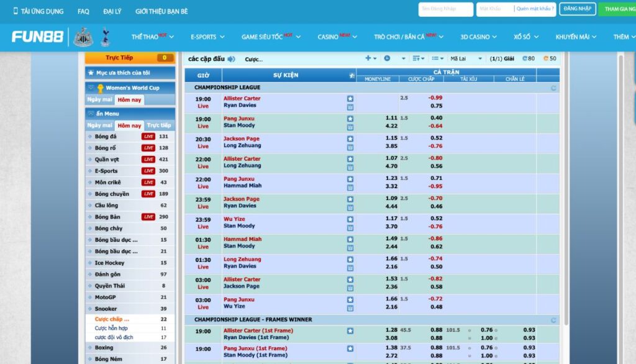Click odds 4.22 for Stan Moody 19:00 Live
Image resolution: width=636 pixels, height=364 pixels.
pyautogui.click(x=391, y=126)
